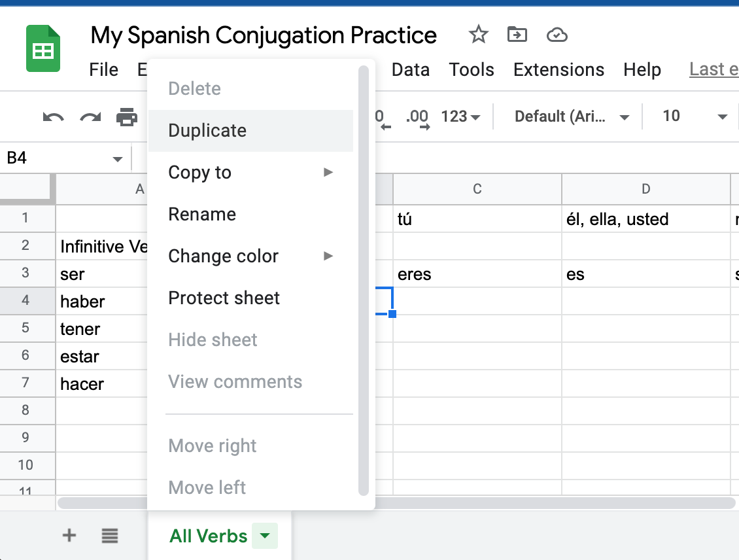This screenshot has width=739, height=560.
Task: Open the Name box dropdown showing B4
Action: tap(117, 158)
